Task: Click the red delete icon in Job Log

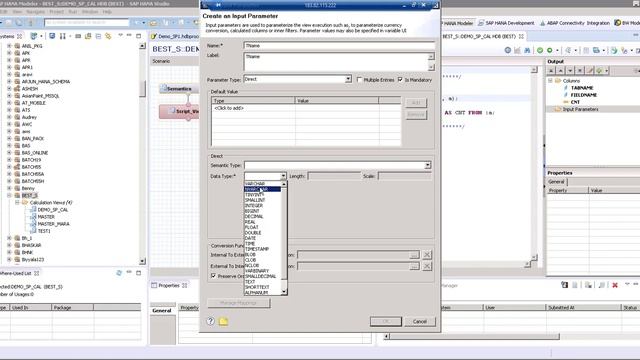Action: [x=615, y=285]
